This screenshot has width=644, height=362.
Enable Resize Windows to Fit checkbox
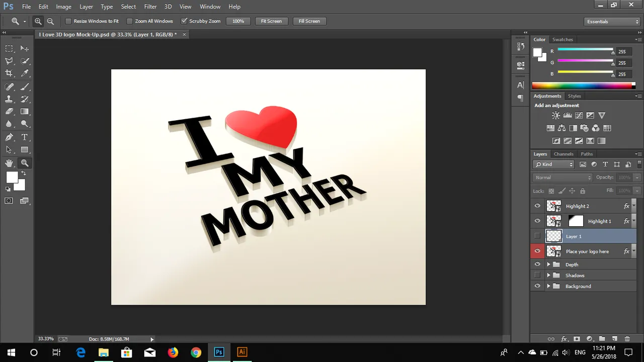[68, 21]
